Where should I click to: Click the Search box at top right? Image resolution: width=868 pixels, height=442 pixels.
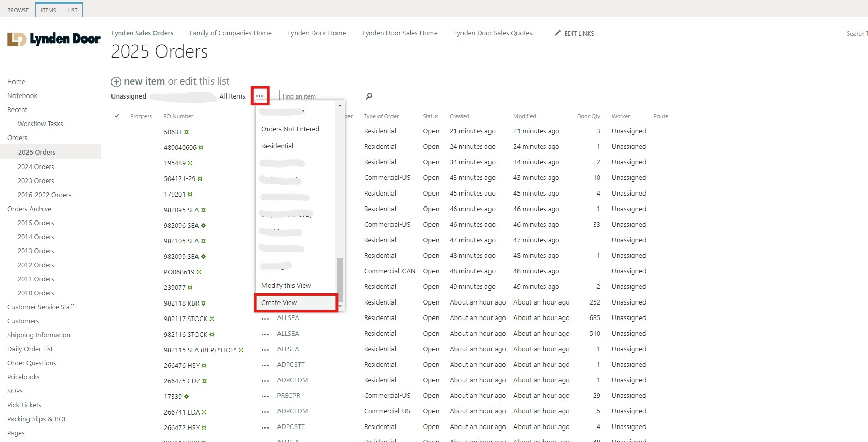(x=856, y=33)
